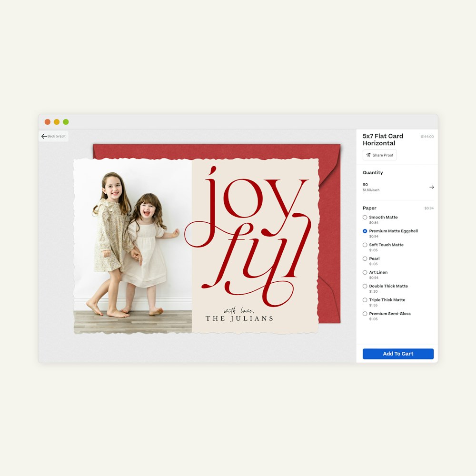
Task: Click the back arrow icon
Action: pos(44,137)
